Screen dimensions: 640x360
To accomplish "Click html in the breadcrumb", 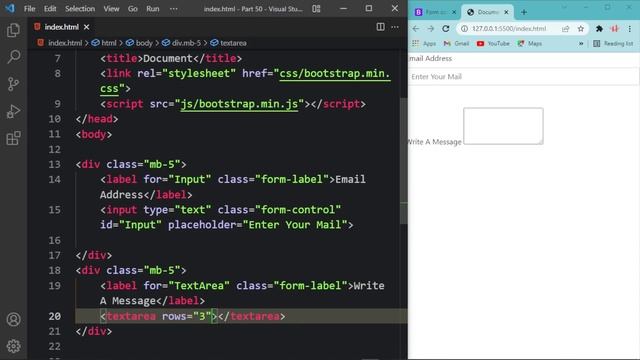I will click(x=109, y=43).
